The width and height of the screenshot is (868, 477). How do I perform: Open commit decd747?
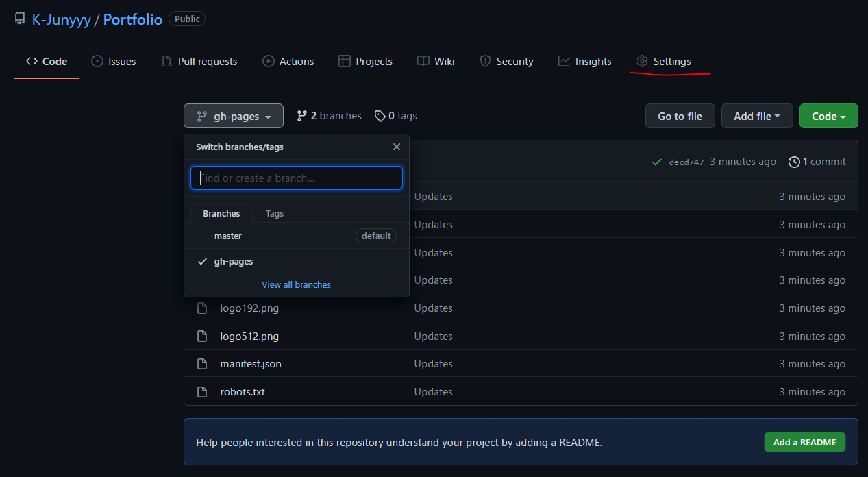click(x=686, y=162)
